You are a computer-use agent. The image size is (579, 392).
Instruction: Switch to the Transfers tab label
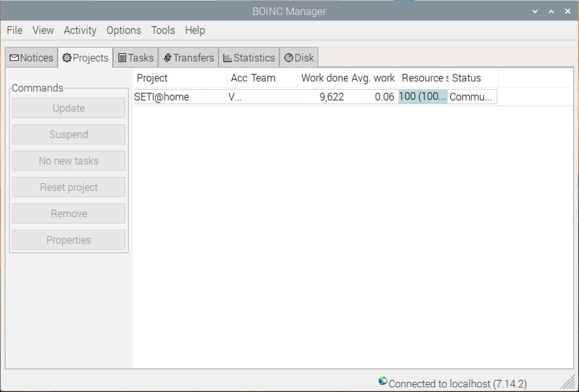193,58
